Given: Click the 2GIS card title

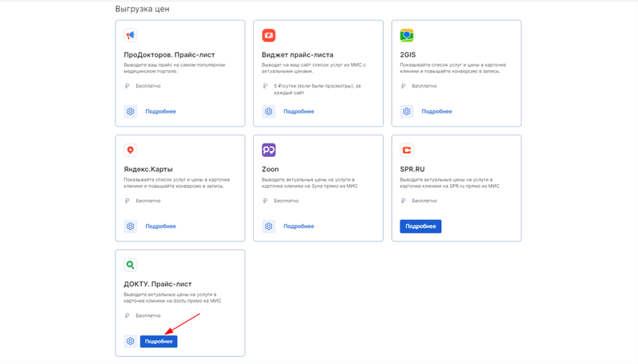Looking at the screenshot, I should [x=408, y=54].
